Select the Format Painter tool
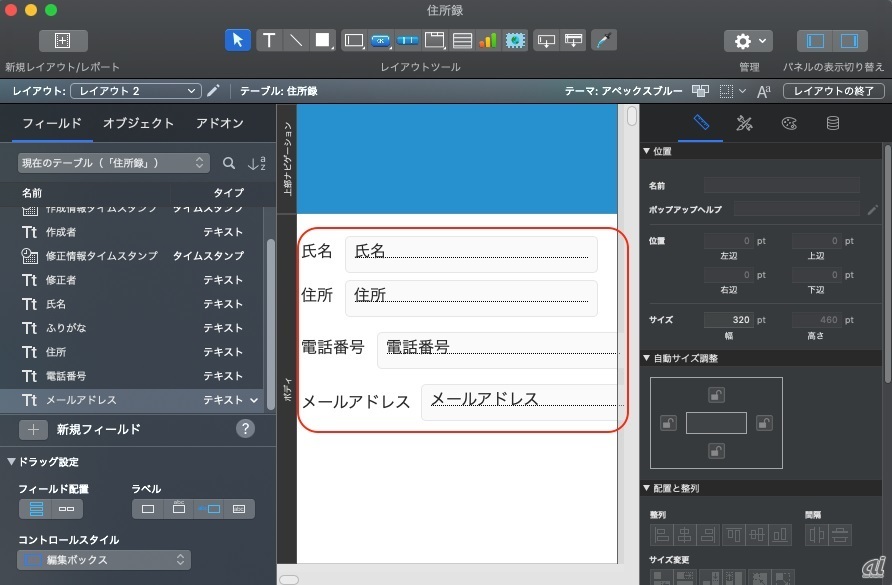Screen dimensions: 892x585 pyautogui.click(x=603, y=41)
